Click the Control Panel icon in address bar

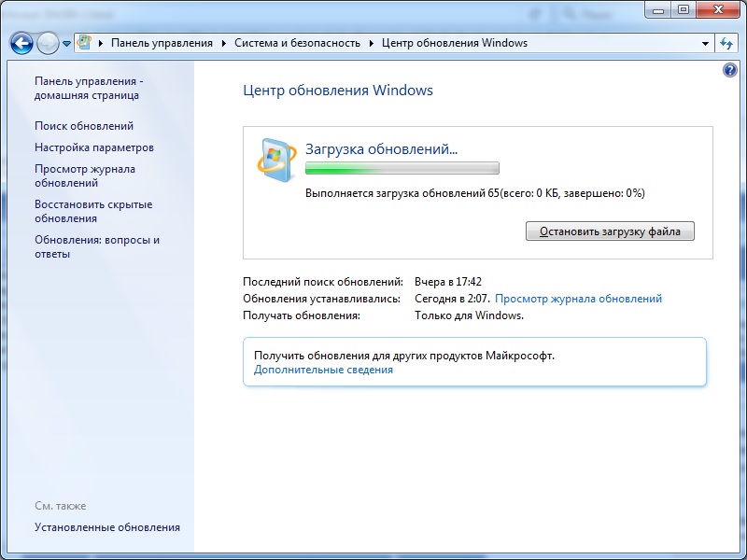click(84, 43)
